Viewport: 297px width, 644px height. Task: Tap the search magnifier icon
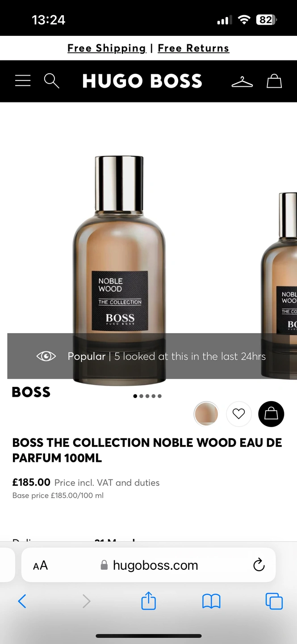coord(52,81)
